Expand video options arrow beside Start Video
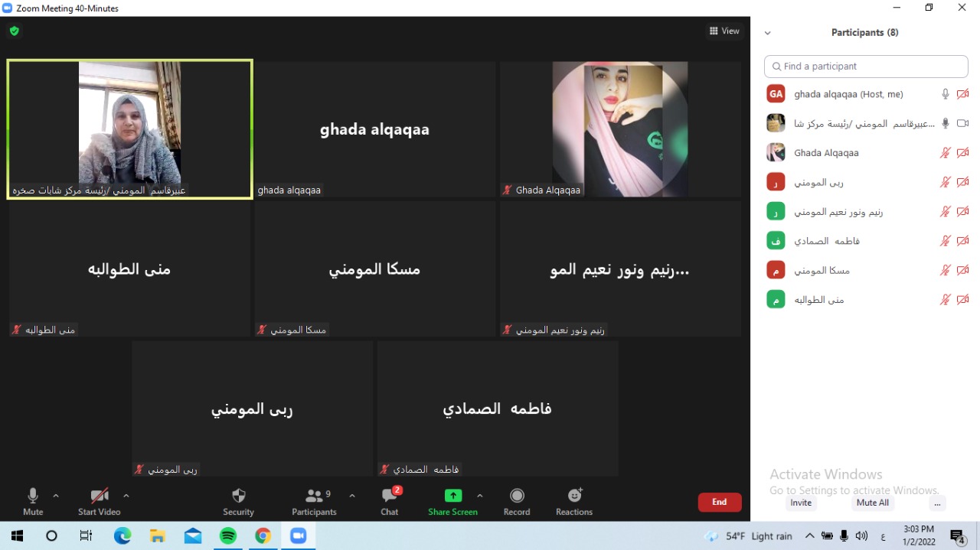 coord(126,496)
